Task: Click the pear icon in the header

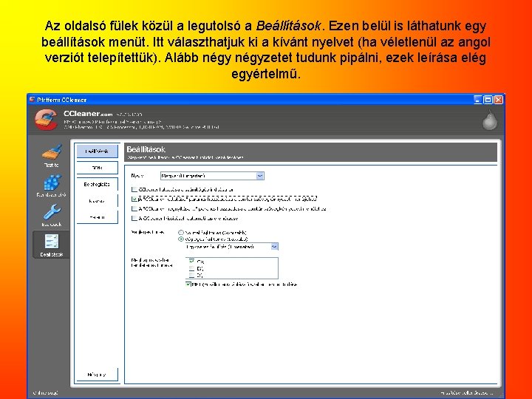Action: 490,120
